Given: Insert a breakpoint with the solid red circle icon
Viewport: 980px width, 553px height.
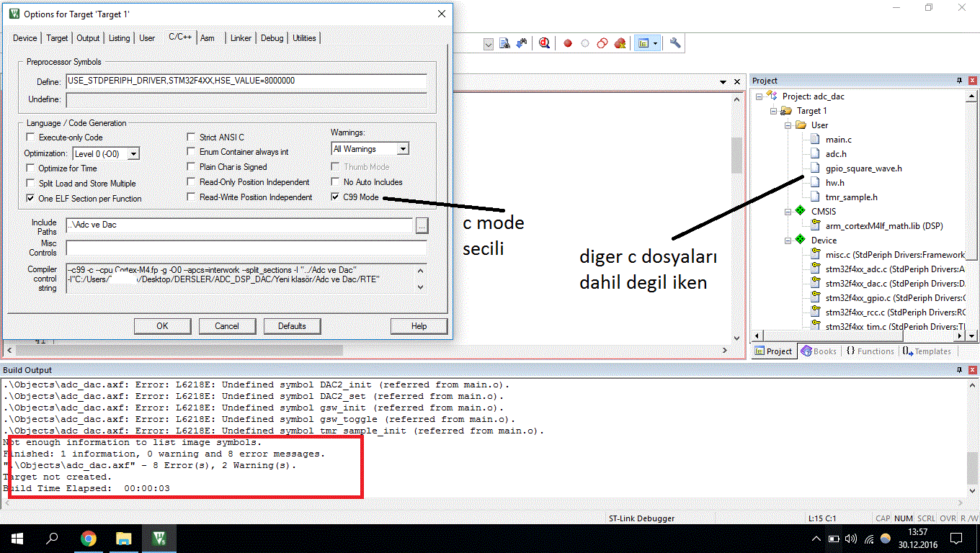Looking at the screenshot, I should click(x=568, y=43).
